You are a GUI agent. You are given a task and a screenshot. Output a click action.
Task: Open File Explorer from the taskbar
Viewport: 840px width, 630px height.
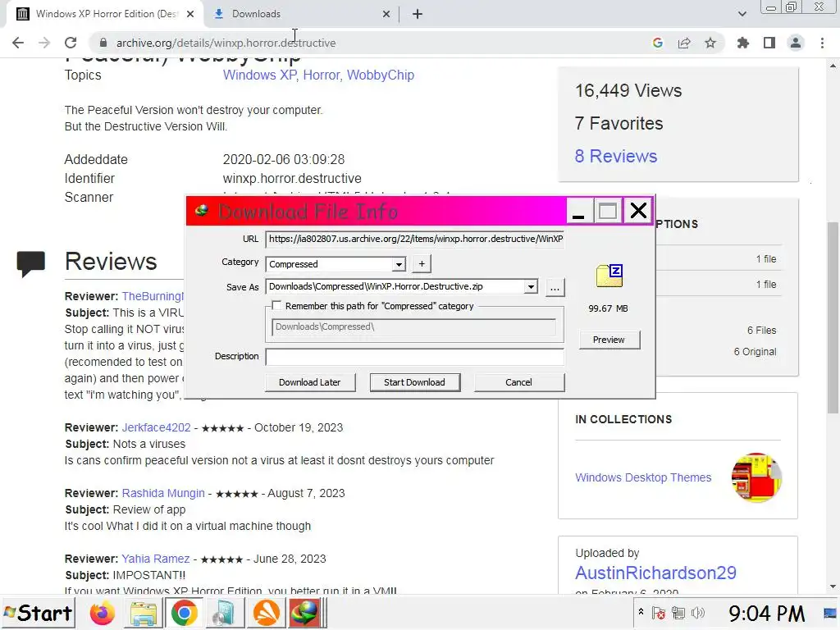(x=144, y=613)
